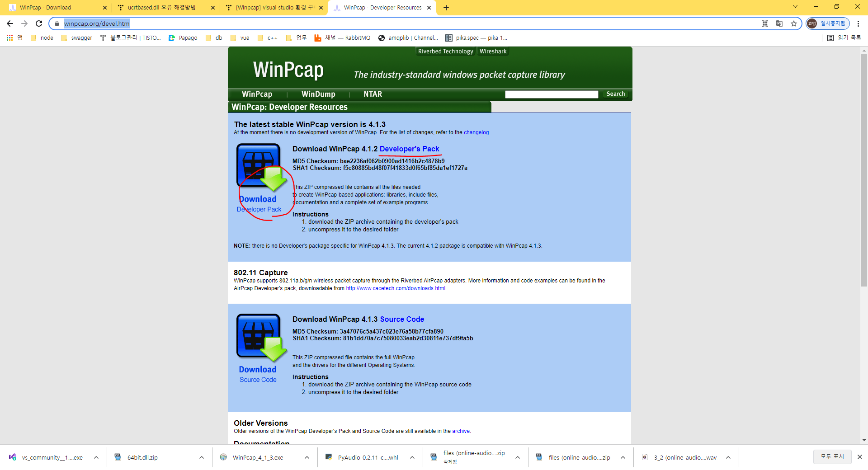Open the amqplib Channel bookmark
The image size is (868, 470).
(x=408, y=38)
